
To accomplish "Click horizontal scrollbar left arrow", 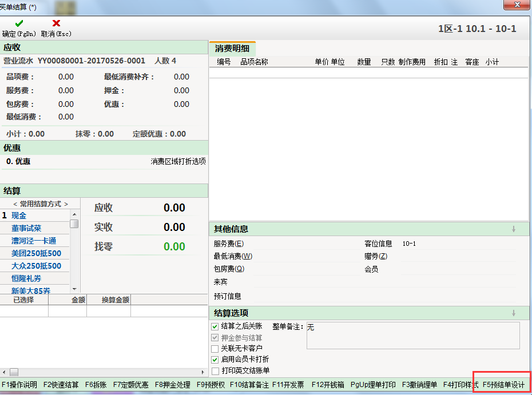I will pyautogui.click(x=4, y=372).
